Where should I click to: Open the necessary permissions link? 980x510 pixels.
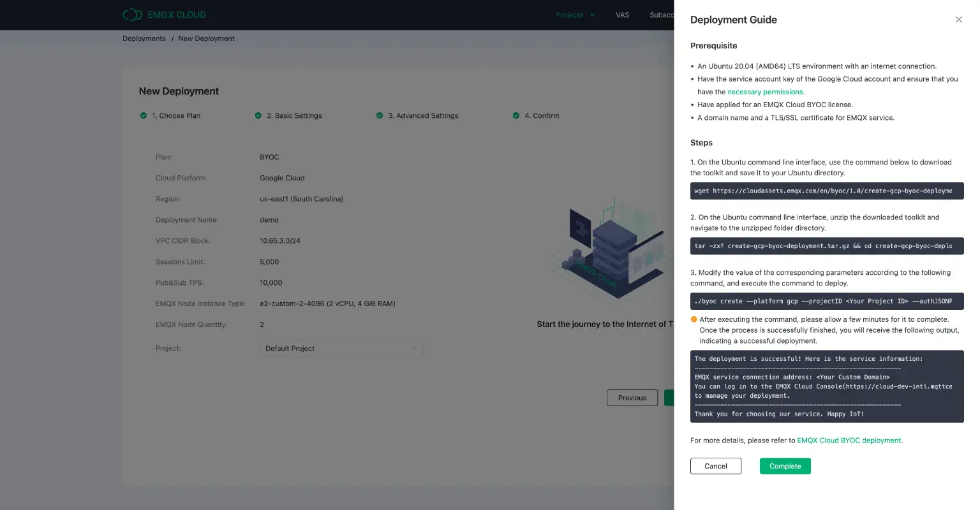pyautogui.click(x=765, y=91)
